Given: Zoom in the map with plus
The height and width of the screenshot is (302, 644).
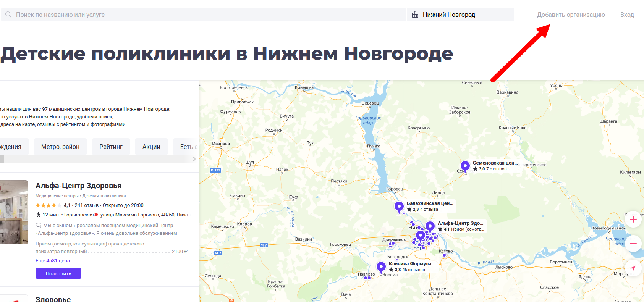Looking at the screenshot, I should [x=633, y=219].
